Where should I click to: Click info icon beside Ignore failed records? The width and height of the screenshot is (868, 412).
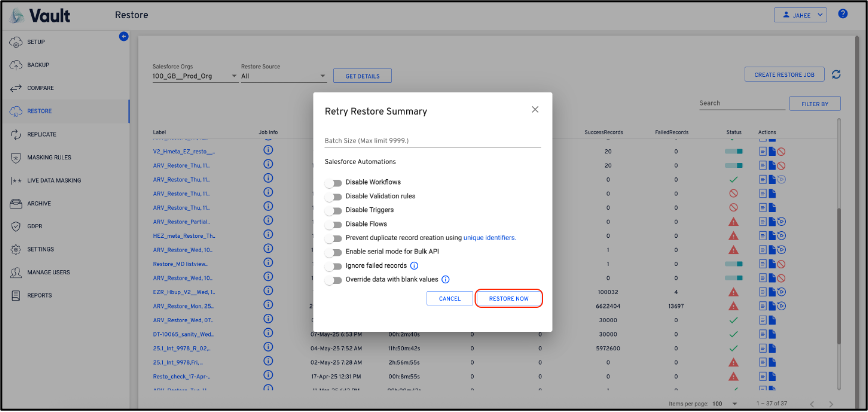(x=414, y=266)
